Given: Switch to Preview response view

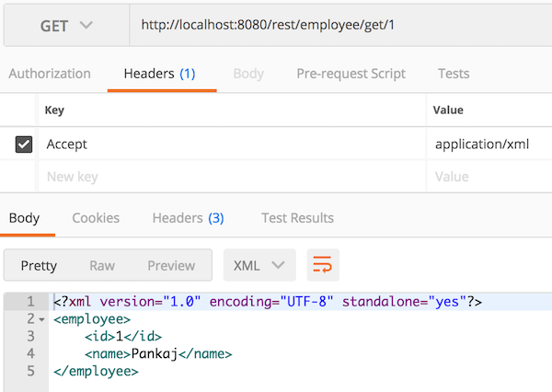Looking at the screenshot, I should (171, 265).
